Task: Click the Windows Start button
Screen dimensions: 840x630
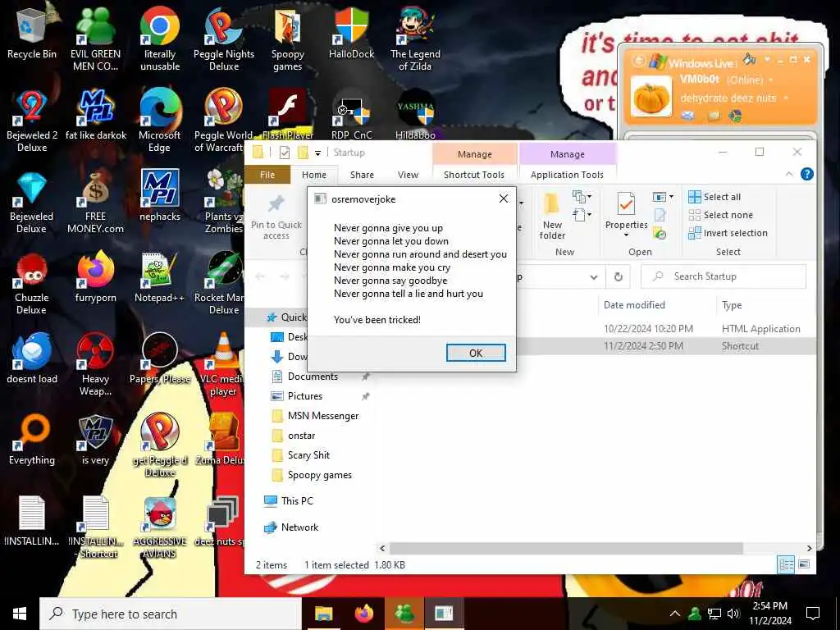Action: [20, 614]
